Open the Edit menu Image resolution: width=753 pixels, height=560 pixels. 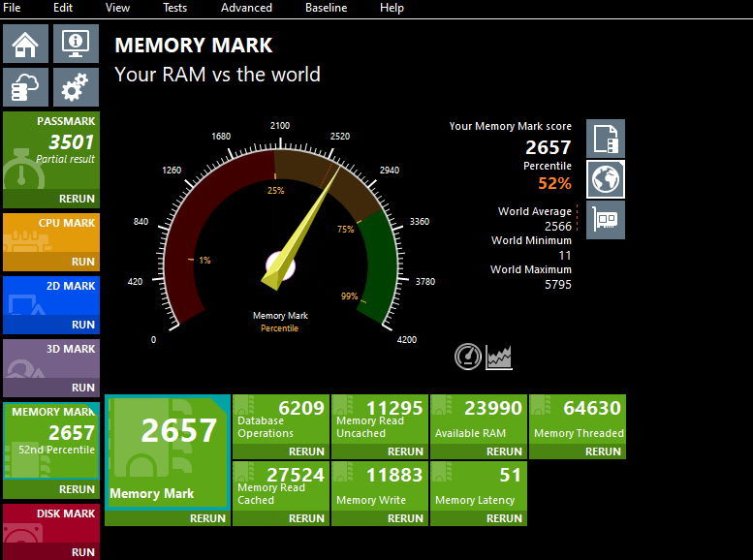click(x=63, y=8)
